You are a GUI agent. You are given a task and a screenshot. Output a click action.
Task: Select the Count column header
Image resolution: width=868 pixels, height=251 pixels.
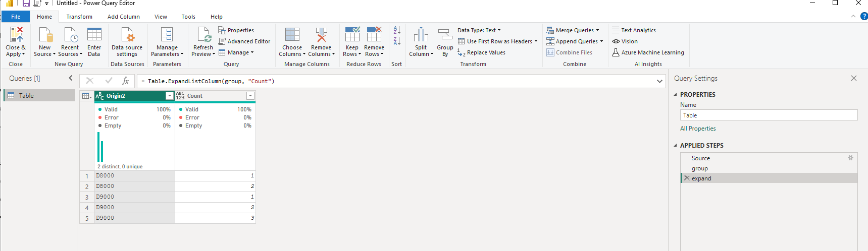211,96
